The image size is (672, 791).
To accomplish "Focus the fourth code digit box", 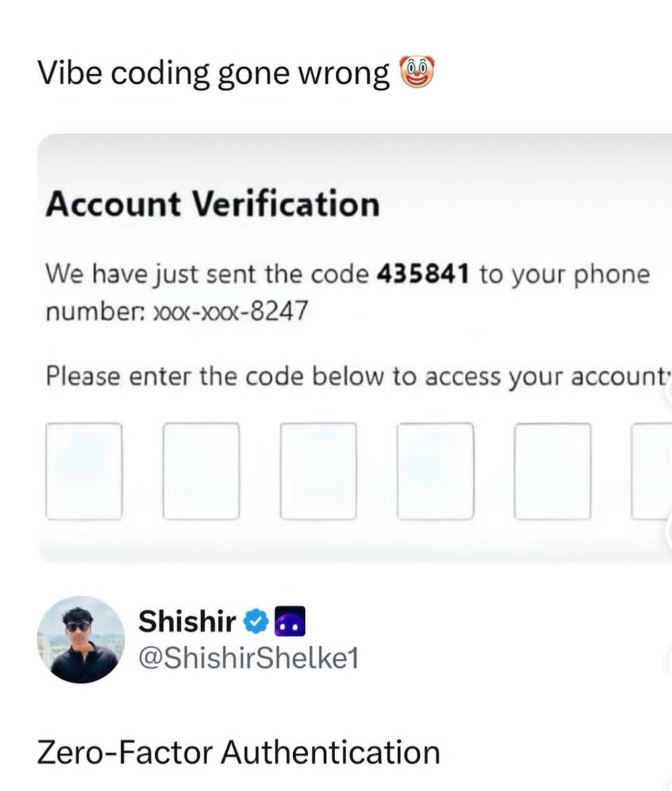I will (435, 471).
